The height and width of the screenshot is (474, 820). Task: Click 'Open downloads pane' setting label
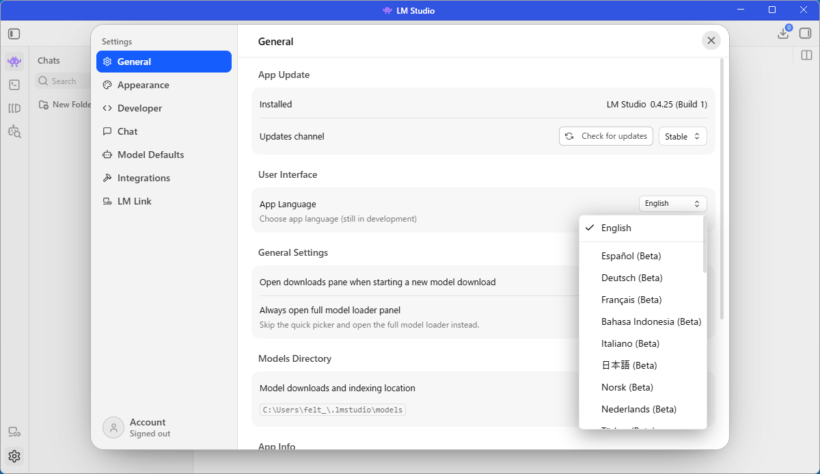(x=378, y=282)
